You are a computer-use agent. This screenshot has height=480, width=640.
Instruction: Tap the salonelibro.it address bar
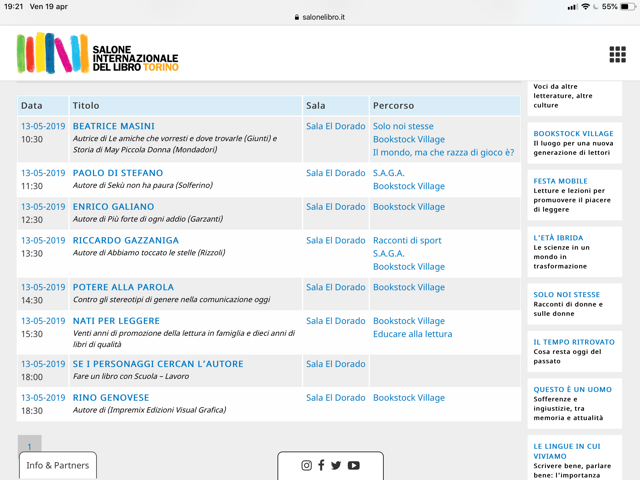pyautogui.click(x=320, y=17)
